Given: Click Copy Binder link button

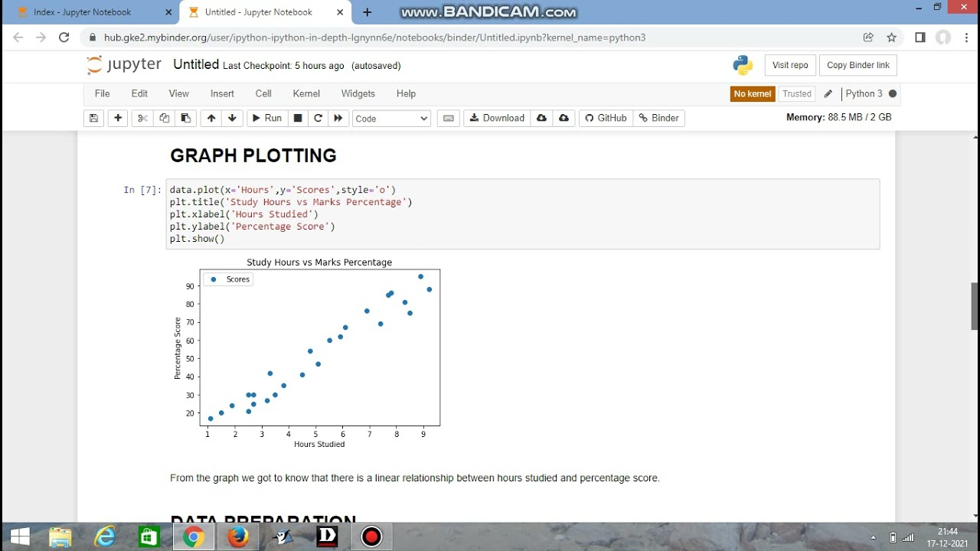Looking at the screenshot, I should (857, 65).
